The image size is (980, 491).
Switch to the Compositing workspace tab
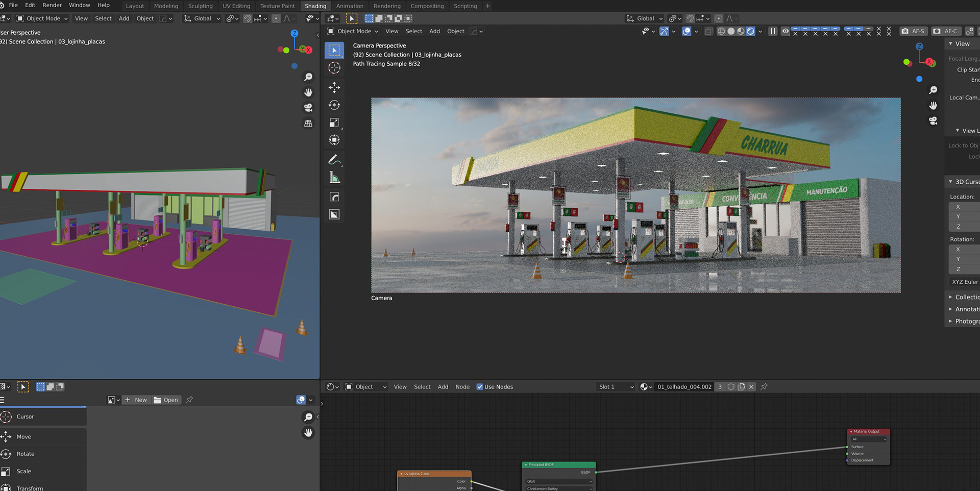427,6
